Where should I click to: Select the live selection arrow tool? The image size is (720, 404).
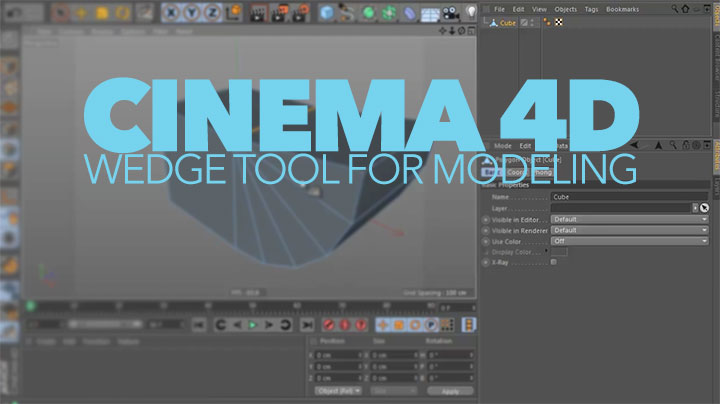coord(60,12)
